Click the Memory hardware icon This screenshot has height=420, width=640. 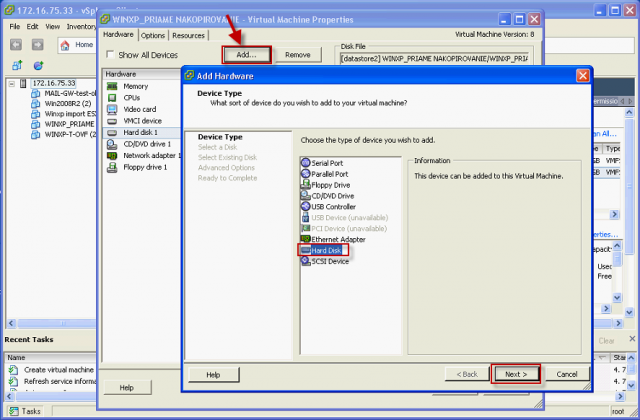pyautogui.click(x=112, y=86)
